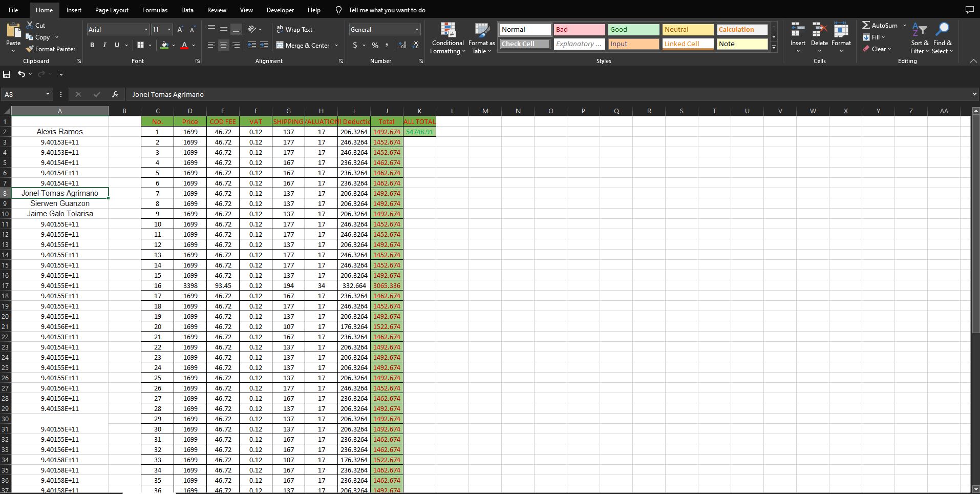Toggle Wrap Text on the cell
Image resolution: width=980 pixels, height=494 pixels.
tap(294, 29)
